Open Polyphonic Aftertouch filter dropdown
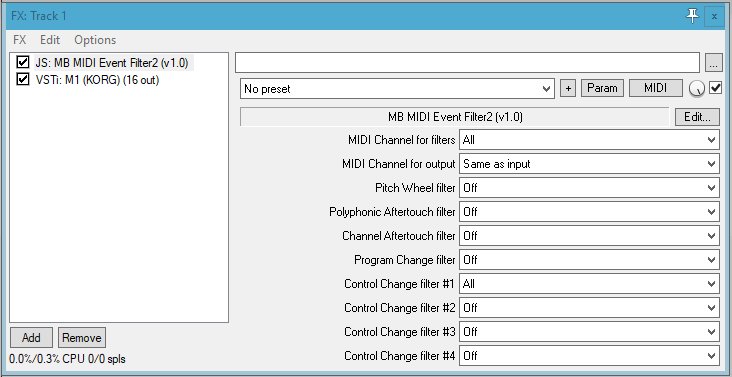The image size is (732, 377). tap(589, 212)
